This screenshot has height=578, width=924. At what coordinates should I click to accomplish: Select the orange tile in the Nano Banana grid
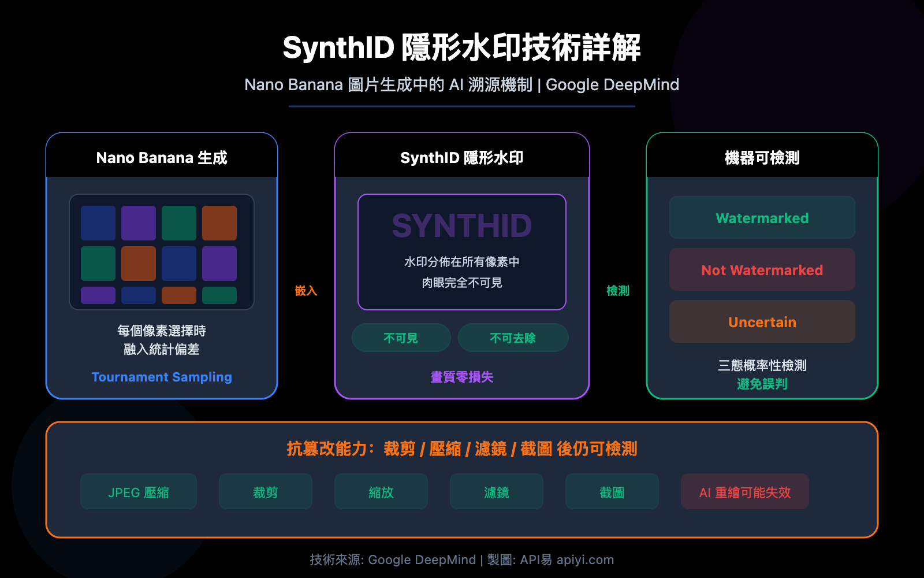pos(219,223)
